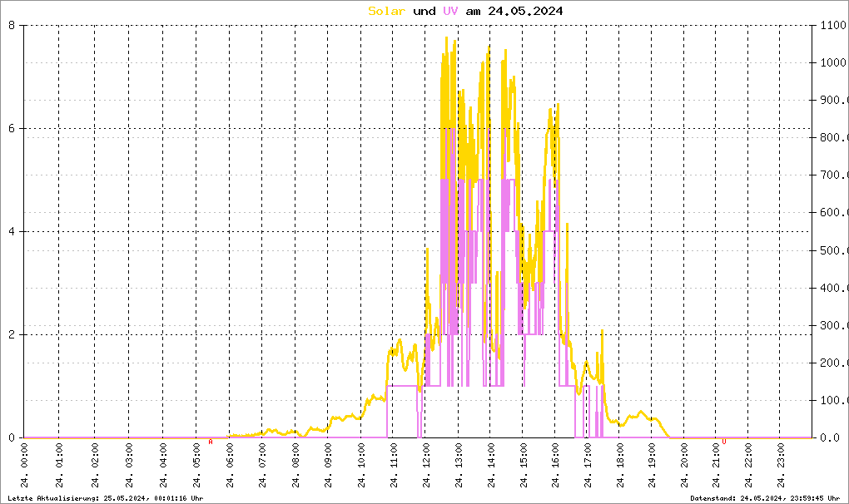Viewport: 849px width, 504px height.
Task: Click the "Datenstand" timestamp footer
Action: [x=765, y=498]
